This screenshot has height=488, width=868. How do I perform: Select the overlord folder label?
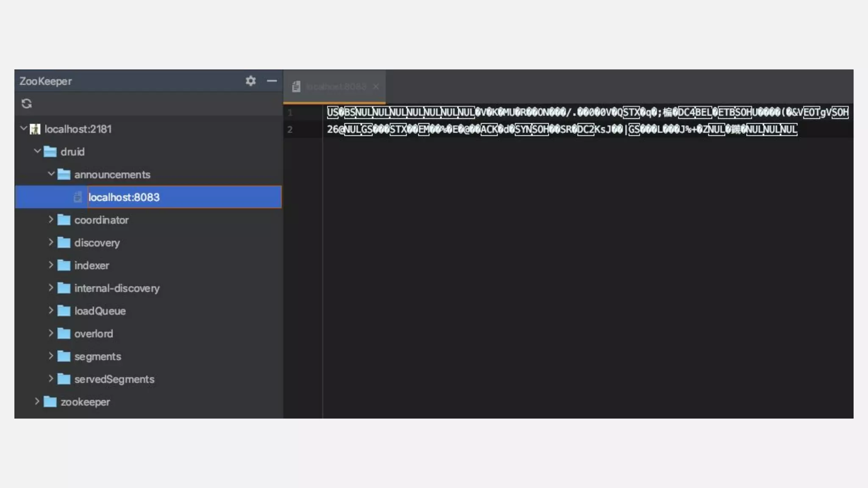coord(94,334)
